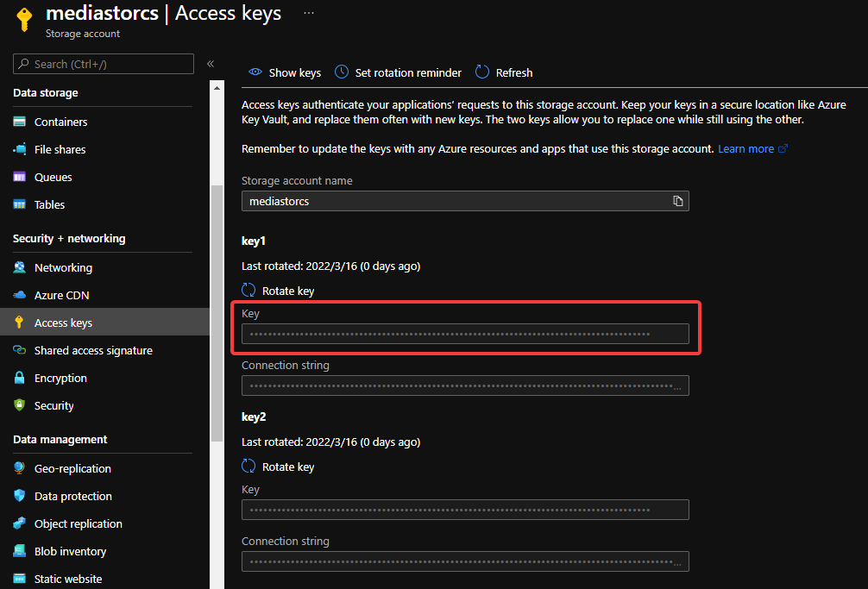Click the Show keys eye icon
Screen dimensions: 868x589
point(255,72)
